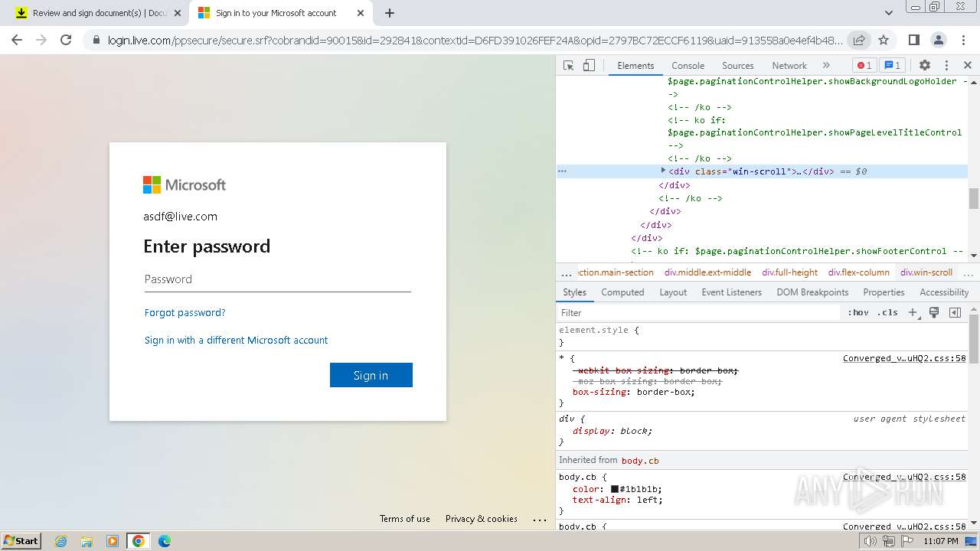Open the blue issues count badge

(891, 66)
